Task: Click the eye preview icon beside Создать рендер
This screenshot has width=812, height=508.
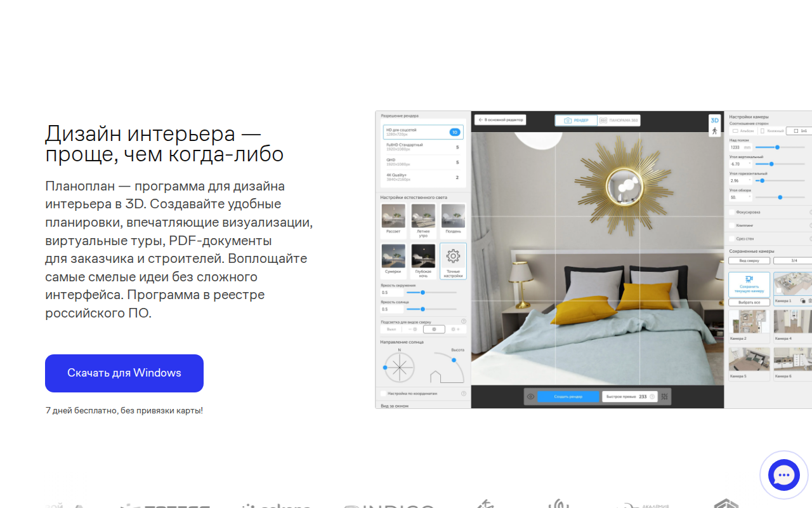Action: point(531,396)
